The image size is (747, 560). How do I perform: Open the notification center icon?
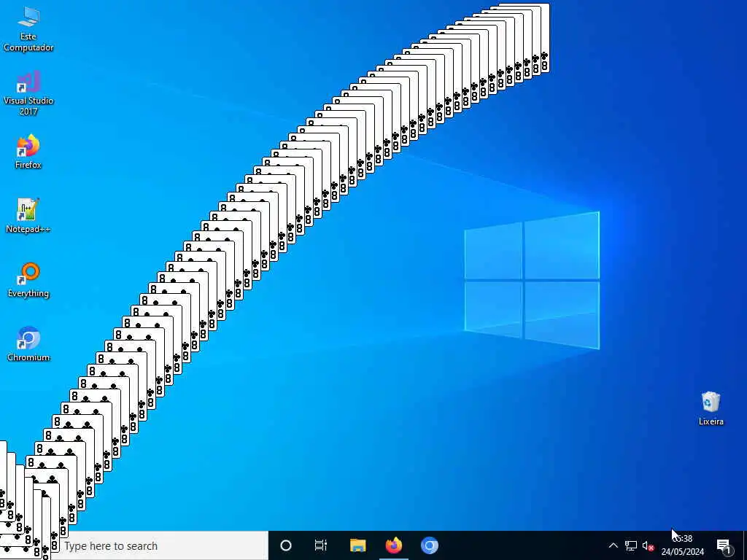click(x=724, y=545)
